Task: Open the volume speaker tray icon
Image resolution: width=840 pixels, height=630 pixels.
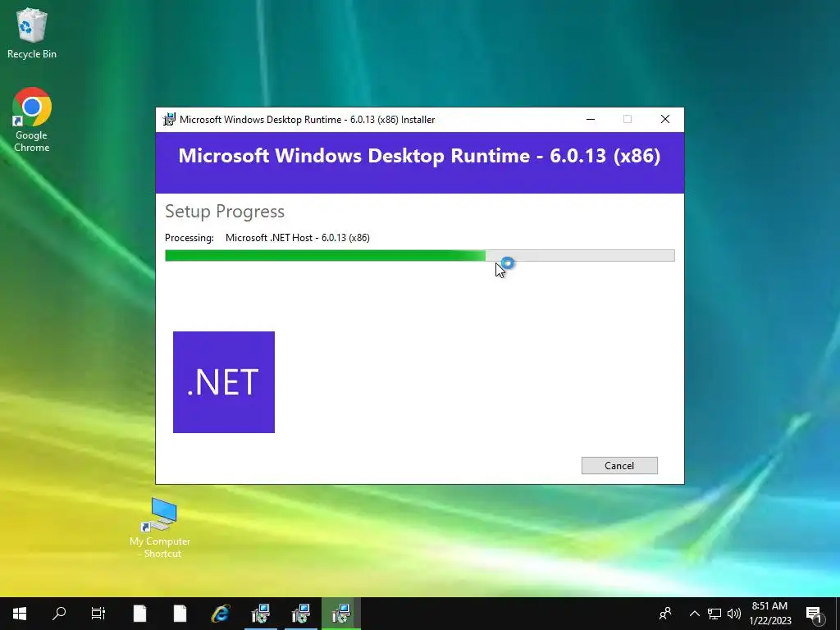Action: coord(734,614)
